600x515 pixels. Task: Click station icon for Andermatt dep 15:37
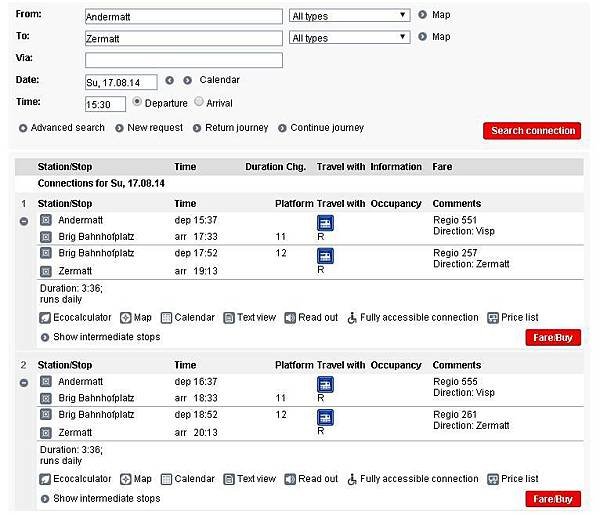(46, 220)
